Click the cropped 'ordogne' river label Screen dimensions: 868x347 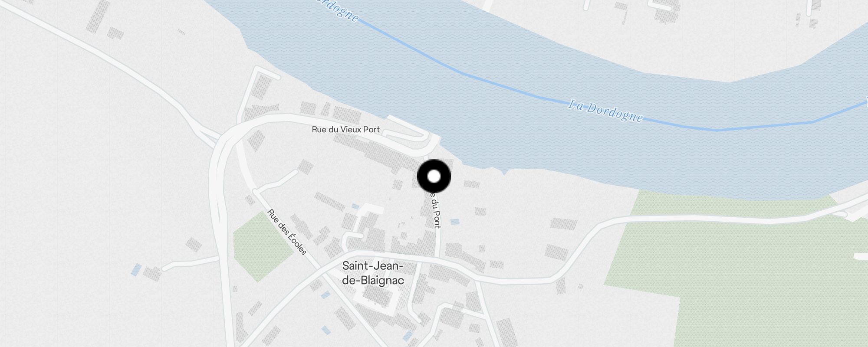(x=336, y=10)
